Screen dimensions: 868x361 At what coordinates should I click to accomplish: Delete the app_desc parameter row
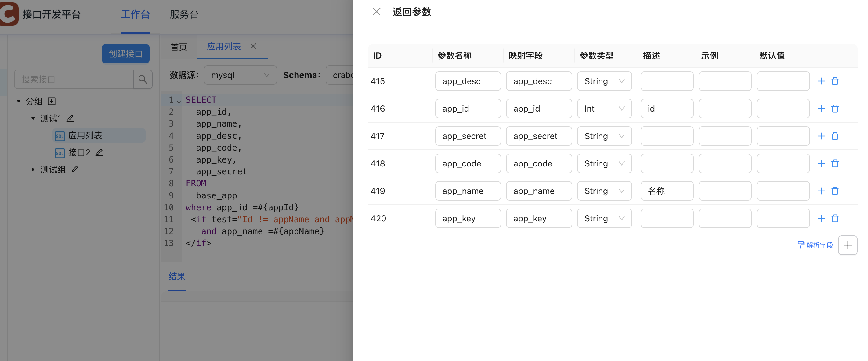click(835, 81)
